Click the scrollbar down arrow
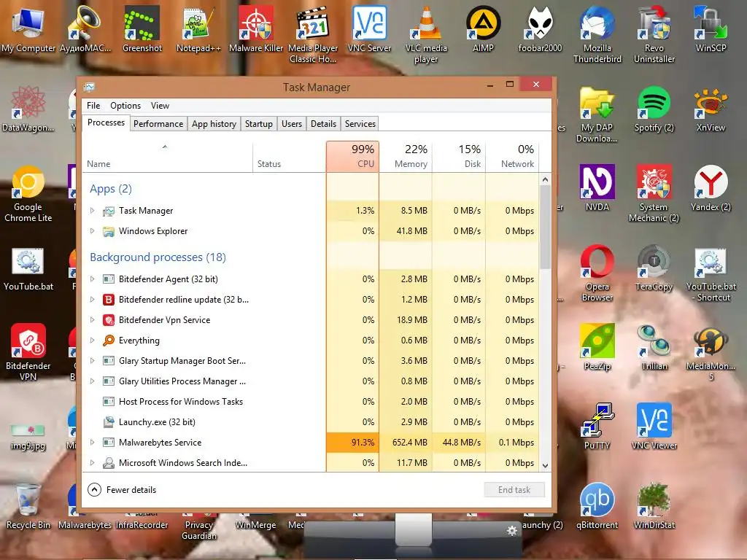The height and width of the screenshot is (560, 747). point(545,466)
